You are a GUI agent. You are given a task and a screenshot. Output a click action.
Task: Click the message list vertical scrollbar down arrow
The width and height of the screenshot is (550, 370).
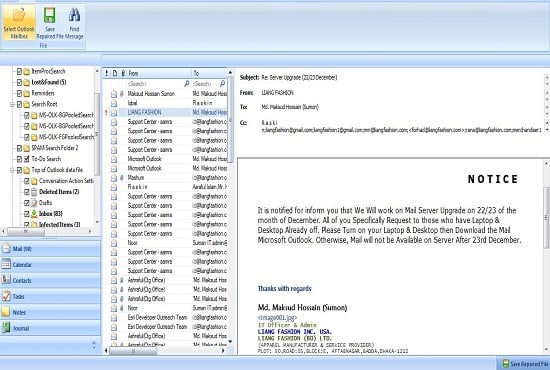[230, 342]
